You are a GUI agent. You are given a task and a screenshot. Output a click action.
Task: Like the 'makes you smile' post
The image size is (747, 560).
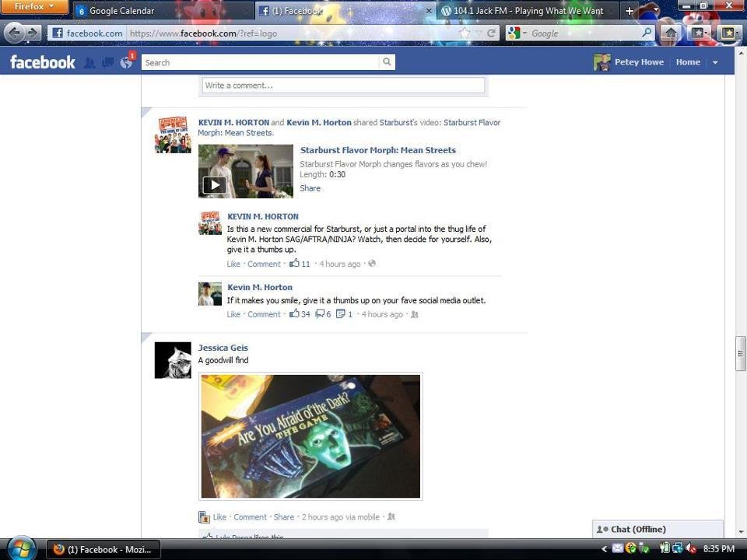pyautogui.click(x=233, y=314)
